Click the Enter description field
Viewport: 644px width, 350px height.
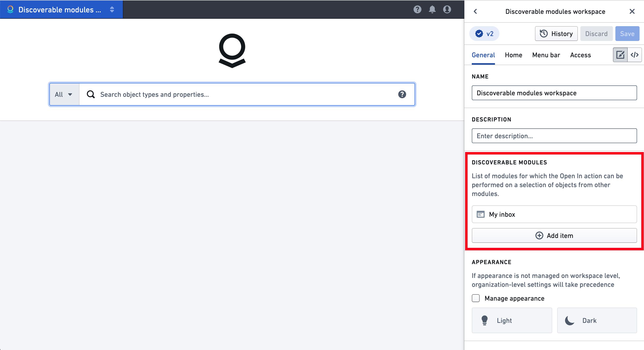[554, 136]
